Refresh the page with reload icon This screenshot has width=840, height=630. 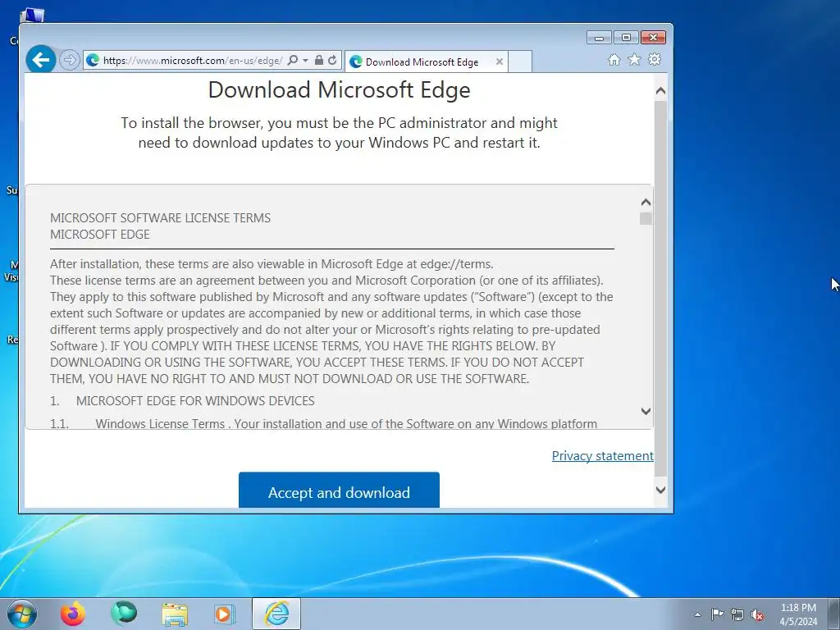pyautogui.click(x=333, y=60)
